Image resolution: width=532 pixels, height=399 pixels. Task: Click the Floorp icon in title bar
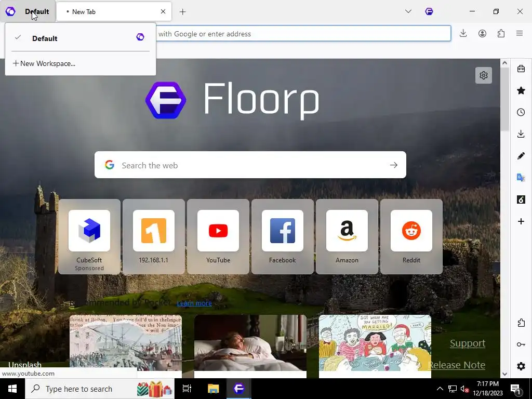[x=429, y=11]
